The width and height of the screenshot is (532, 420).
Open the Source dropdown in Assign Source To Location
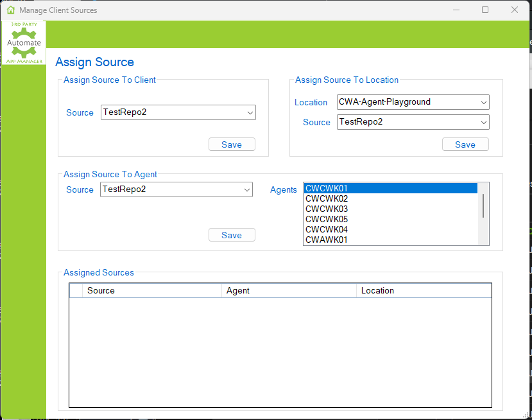[483, 122]
